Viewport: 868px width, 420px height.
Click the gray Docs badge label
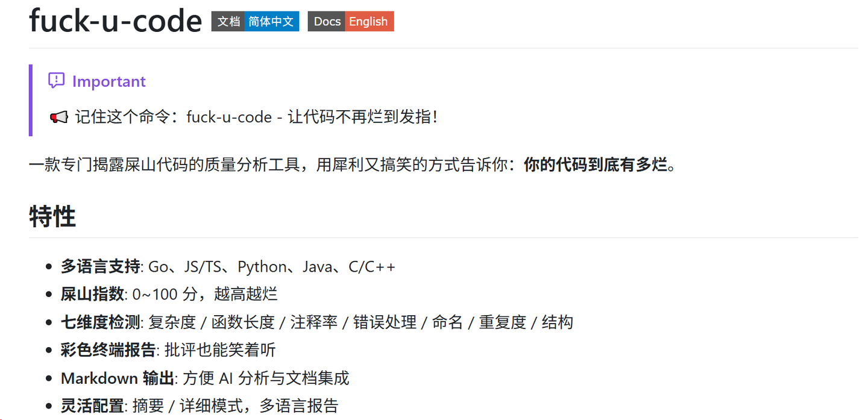click(x=327, y=22)
